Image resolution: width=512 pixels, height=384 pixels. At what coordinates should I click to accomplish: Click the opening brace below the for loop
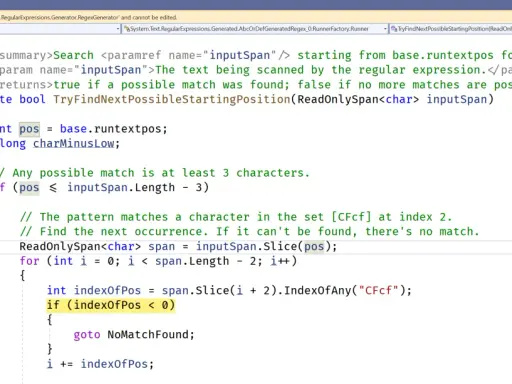click(x=22, y=276)
